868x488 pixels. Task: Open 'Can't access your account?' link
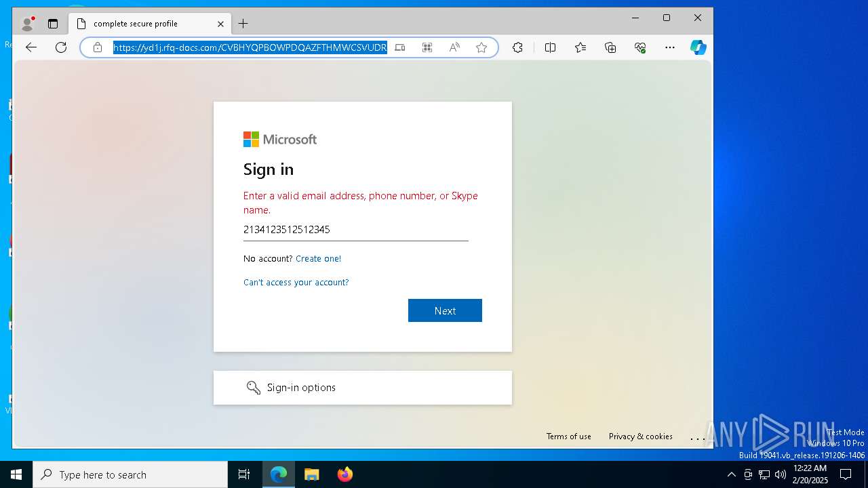pos(296,282)
